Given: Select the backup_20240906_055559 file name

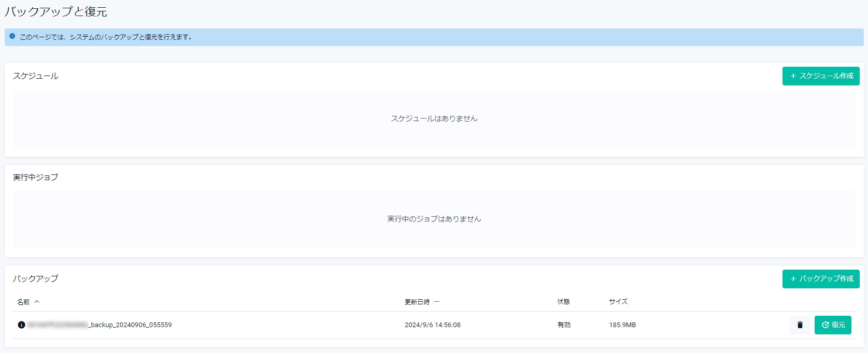Looking at the screenshot, I should point(131,325).
